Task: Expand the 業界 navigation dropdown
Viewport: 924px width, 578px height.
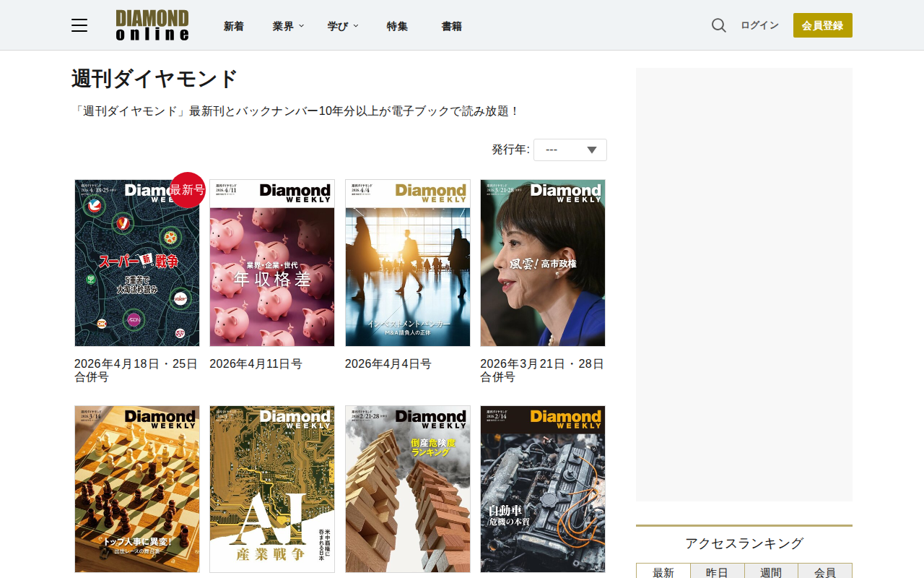Action: (x=288, y=26)
